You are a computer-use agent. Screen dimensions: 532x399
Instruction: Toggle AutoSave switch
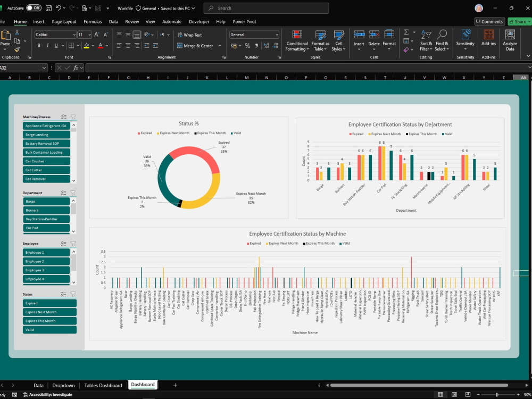click(34, 8)
